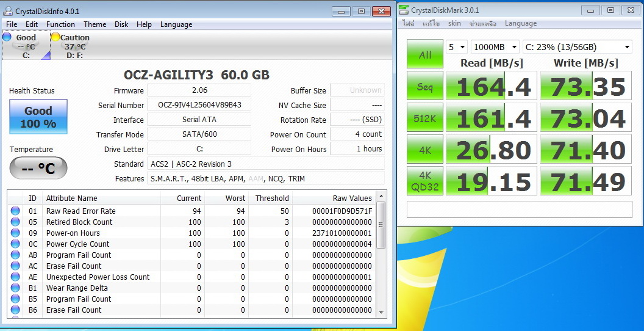Click the yellow Caution status orb icon

coord(55,37)
